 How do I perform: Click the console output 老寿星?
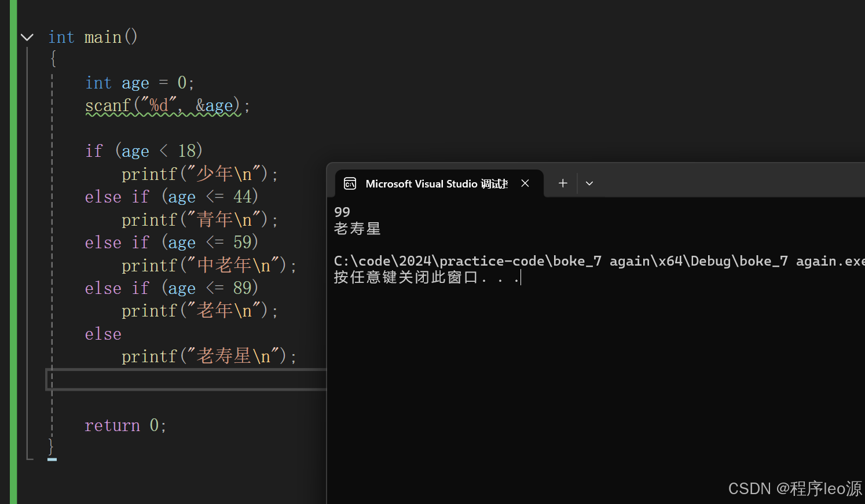click(x=357, y=229)
